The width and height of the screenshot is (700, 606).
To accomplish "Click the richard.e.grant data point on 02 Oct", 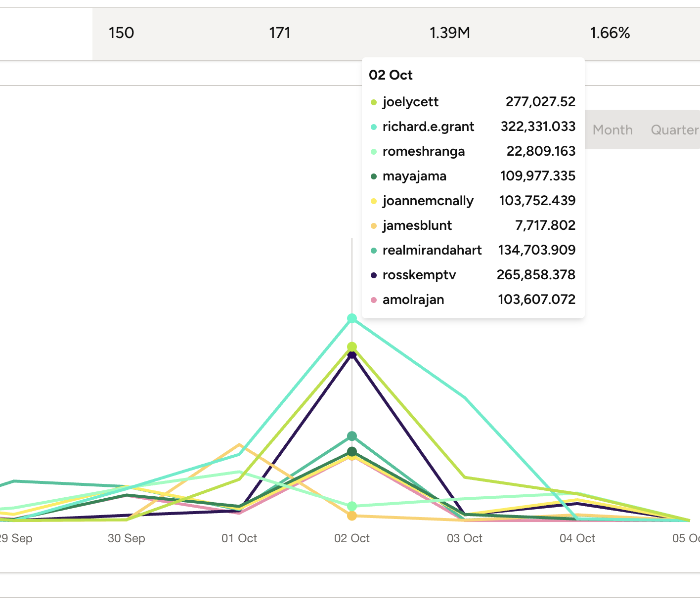I will pyautogui.click(x=352, y=318).
